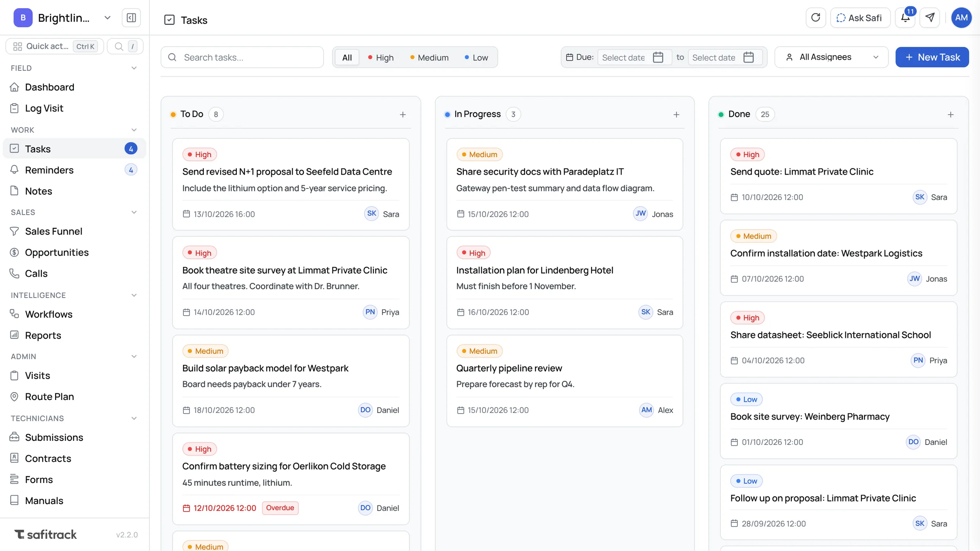Click the start Select date field
Viewport: 980px width, 551px height.
click(x=634, y=57)
